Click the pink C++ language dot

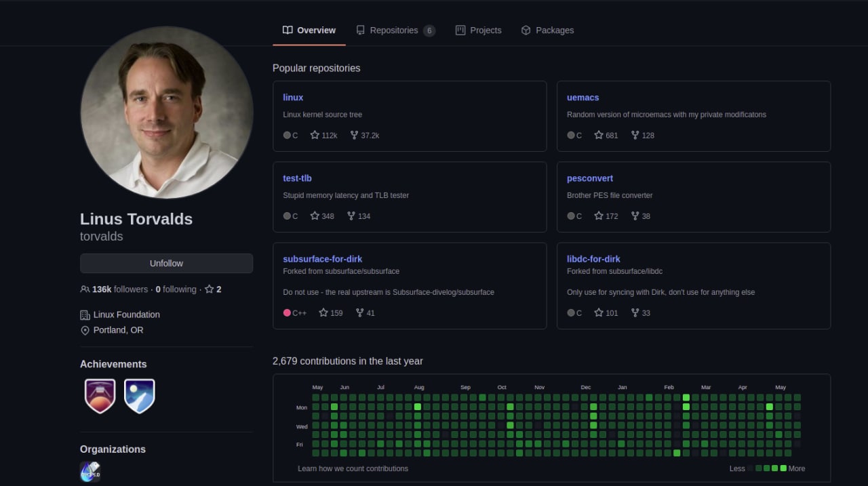[x=287, y=312]
